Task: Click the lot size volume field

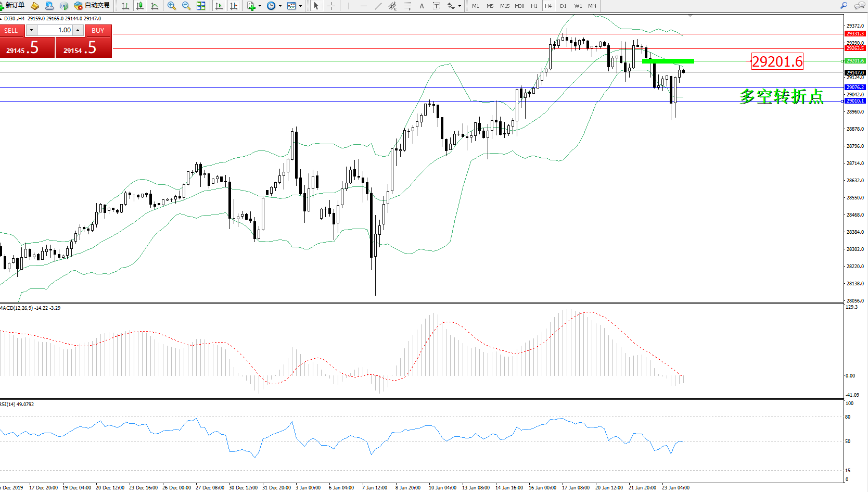Action: [x=55, y=30]
